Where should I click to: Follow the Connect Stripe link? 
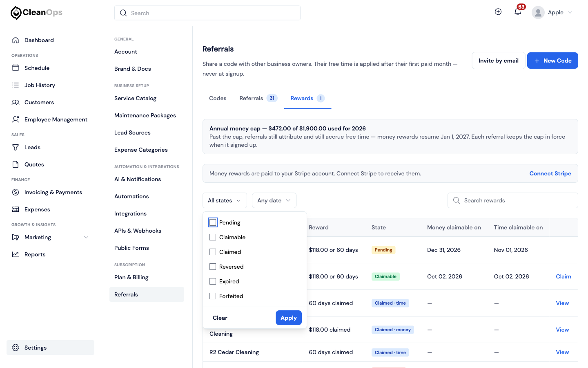coord(550,173)
